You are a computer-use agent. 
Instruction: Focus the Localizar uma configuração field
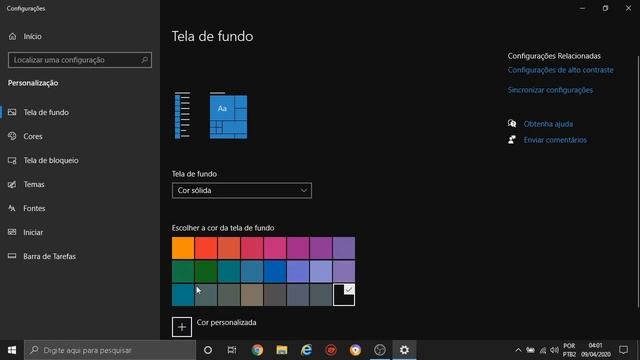pos(80,60)
